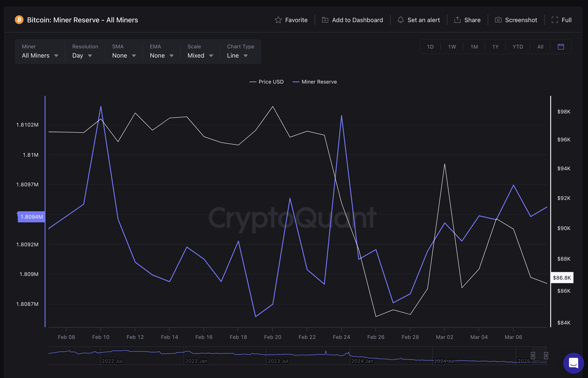Open the Miner dropdown showing All Miners

tap(40, 55)
